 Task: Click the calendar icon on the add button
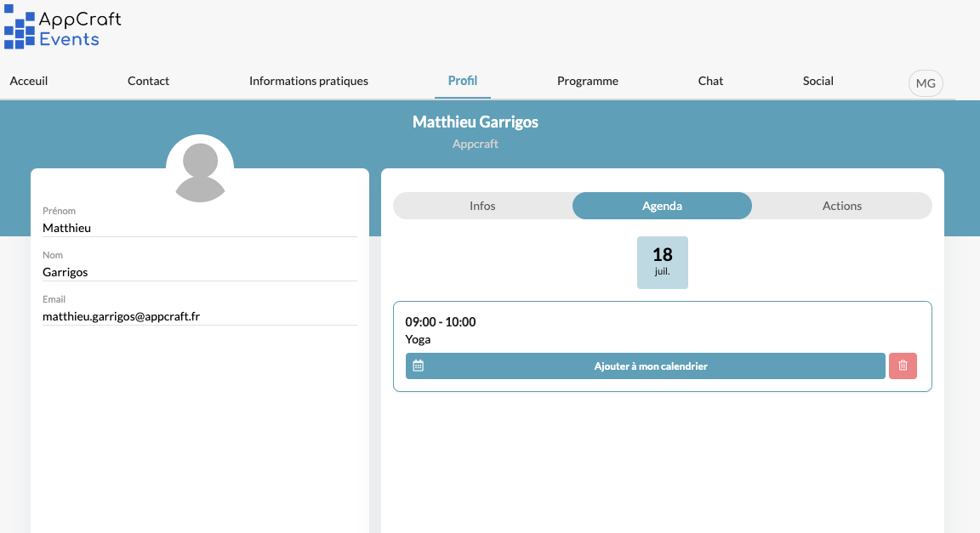pyautogui.click(x=418, y=366)
